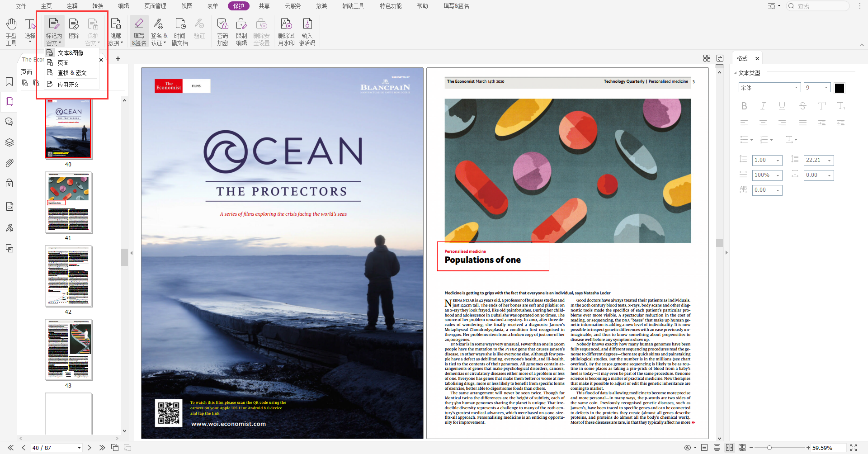Go to next page in status bar
Viewport: 868px width, 454px height.
point(90,448)
